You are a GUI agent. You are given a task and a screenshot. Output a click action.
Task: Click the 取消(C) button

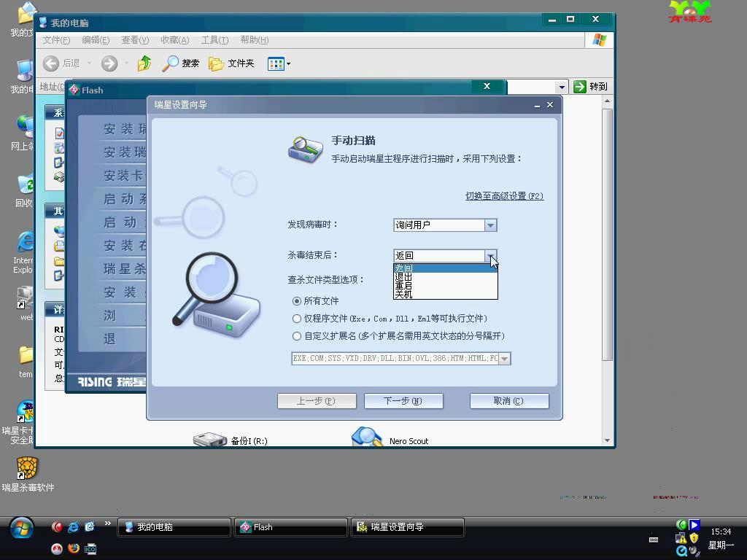pos(509,401)
